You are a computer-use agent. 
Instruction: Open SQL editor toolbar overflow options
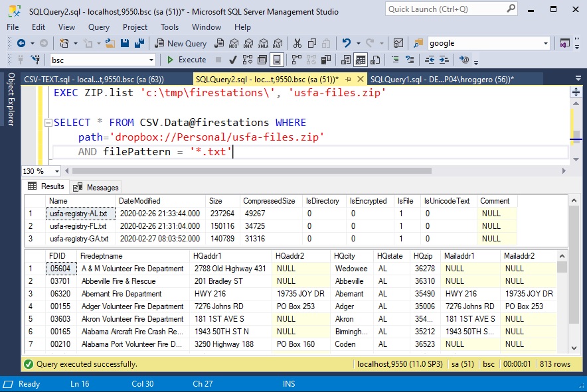(x=476, y=62)
